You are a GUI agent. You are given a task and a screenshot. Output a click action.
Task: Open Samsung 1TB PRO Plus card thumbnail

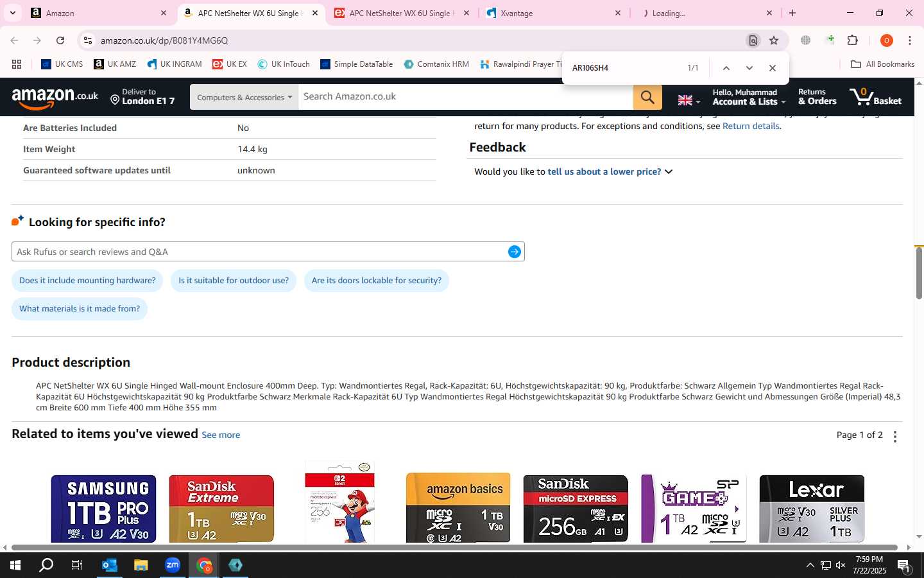(103, 509)
